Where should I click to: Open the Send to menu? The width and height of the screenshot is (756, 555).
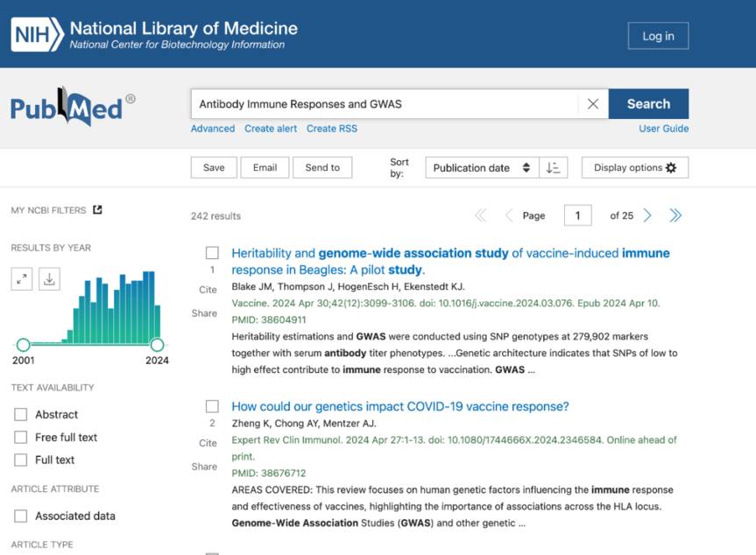[x=322, y=168]
